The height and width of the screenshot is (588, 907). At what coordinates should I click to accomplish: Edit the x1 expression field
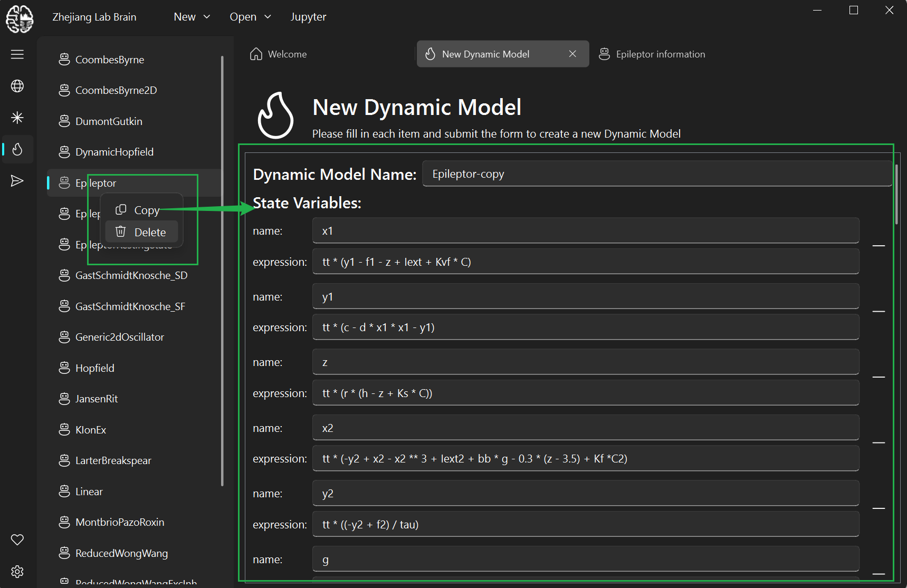[586, 262]
